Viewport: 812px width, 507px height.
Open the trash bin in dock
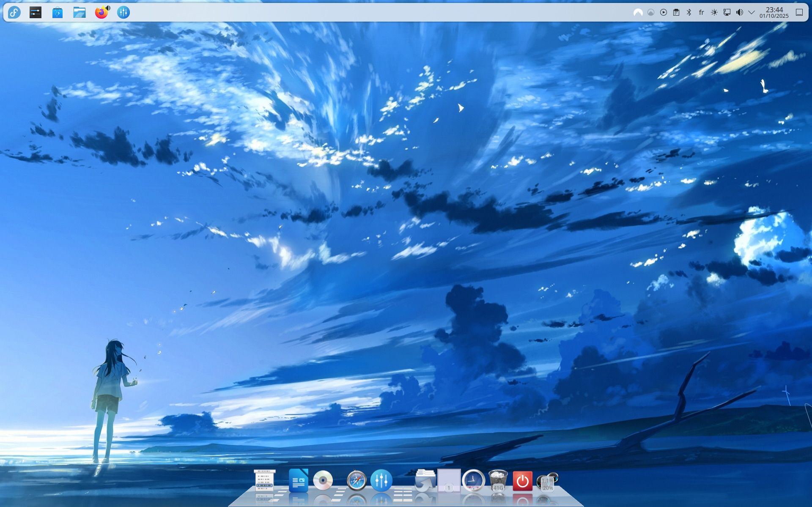[x=498, y=481]
